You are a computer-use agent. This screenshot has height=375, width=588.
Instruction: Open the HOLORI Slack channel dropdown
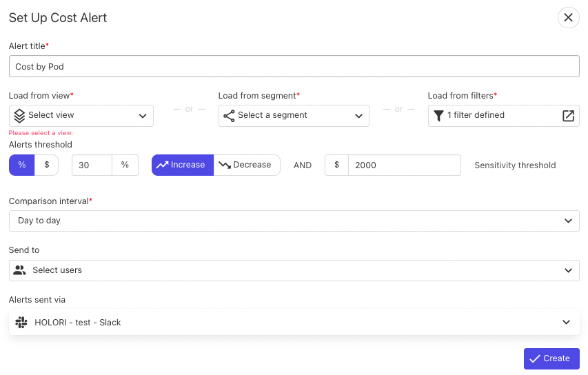(294, 322)
